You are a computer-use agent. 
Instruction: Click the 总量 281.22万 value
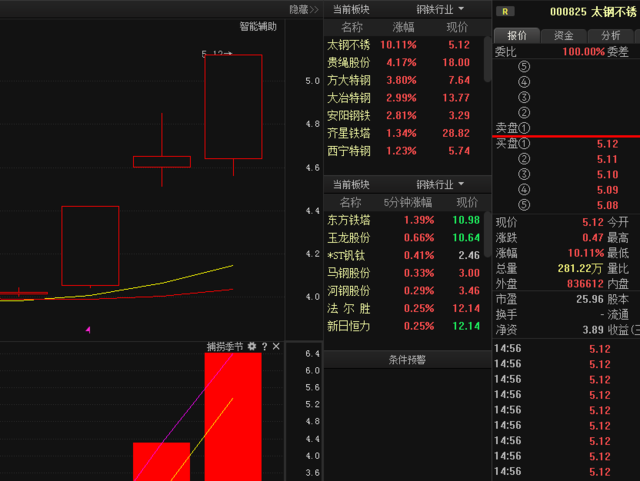(x=580, y=268)
